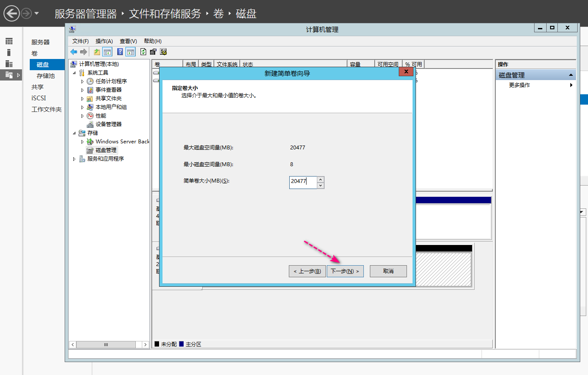Expand the 事件查看器 node
This screenshot has height=375, width=588.
82,90
